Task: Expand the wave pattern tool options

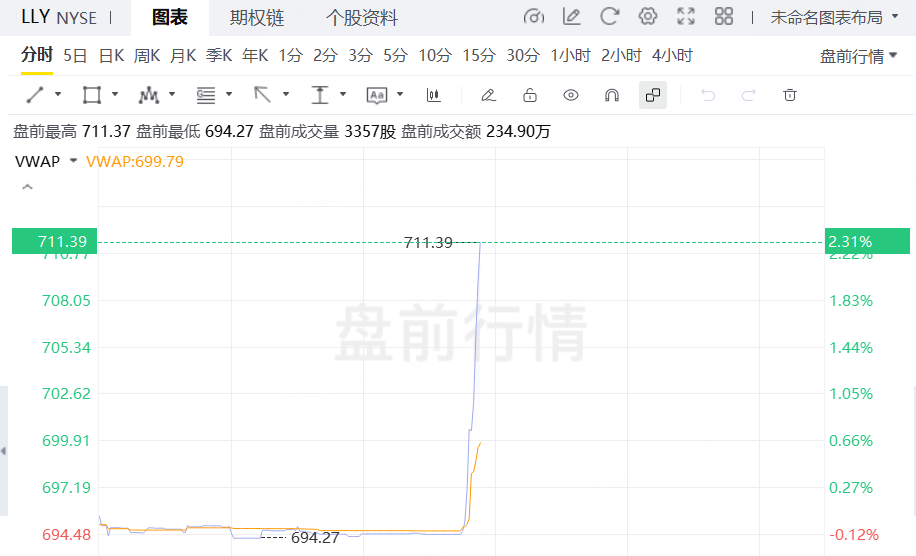Action: (x=172, y=94)
